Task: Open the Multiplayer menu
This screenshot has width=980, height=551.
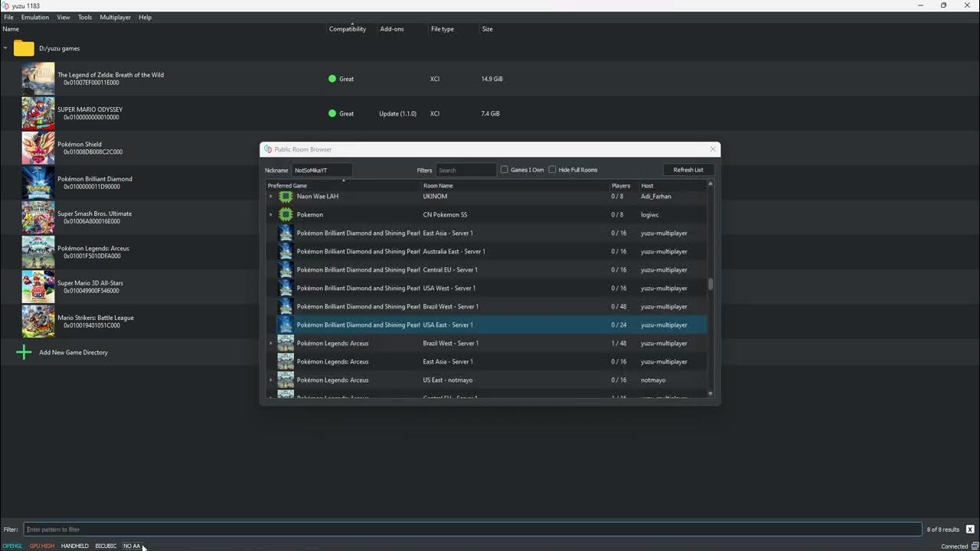Action: click(116, 17)
